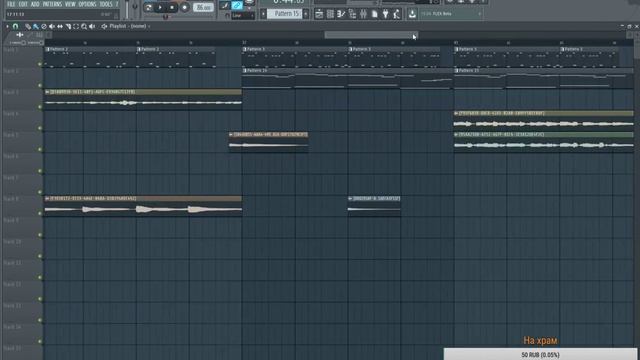Image resolution: width=640 pixels, height=360 pixels.
Task: Open Track 4 audio clip menu arrow
Action: (x=456, y=113)
